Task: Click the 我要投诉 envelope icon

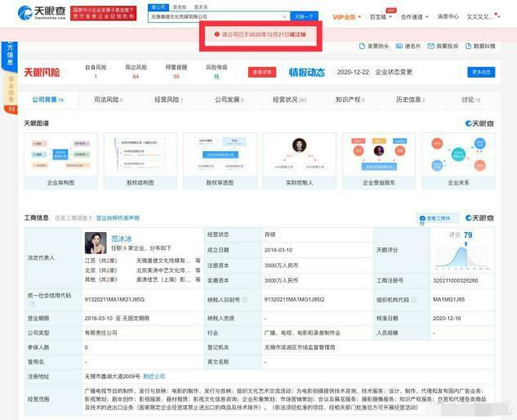Action: (x=430, y=47)
